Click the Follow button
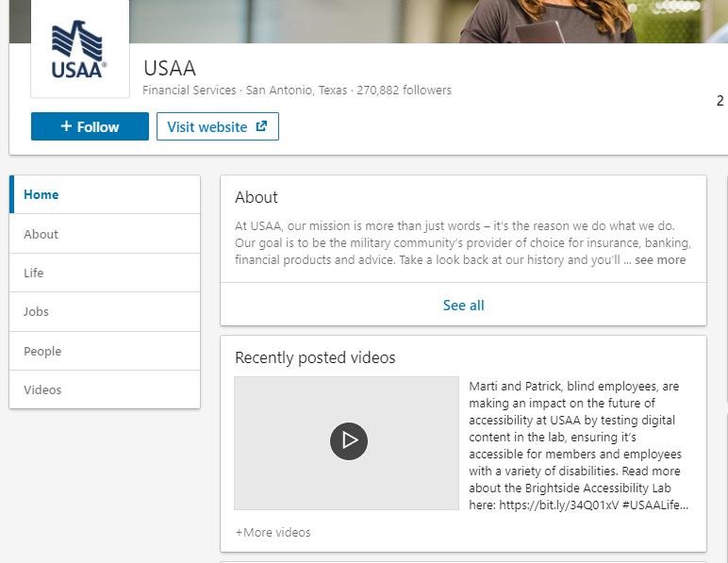This screenshot has height=563, width=728. point(91,126)
